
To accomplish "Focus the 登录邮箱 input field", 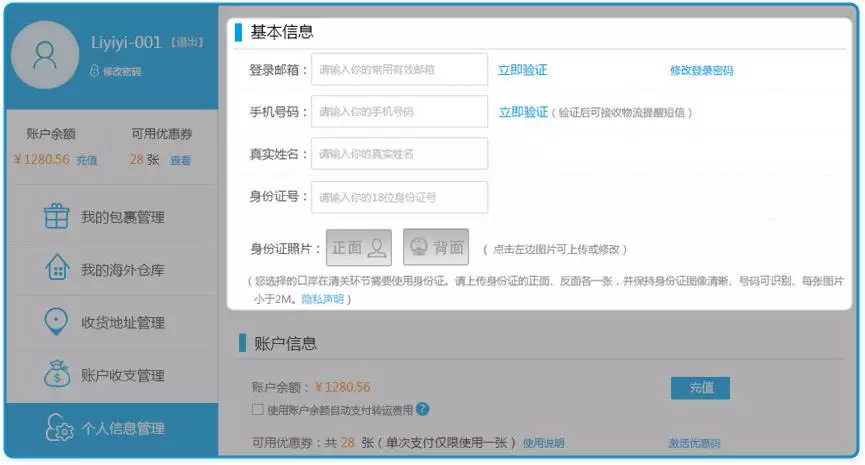I will tap(399, 70).
